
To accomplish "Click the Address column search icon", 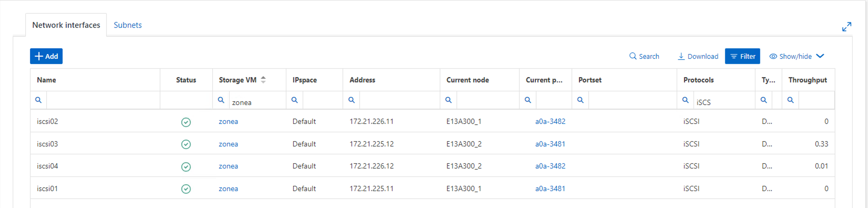I will tap(352, 100).
